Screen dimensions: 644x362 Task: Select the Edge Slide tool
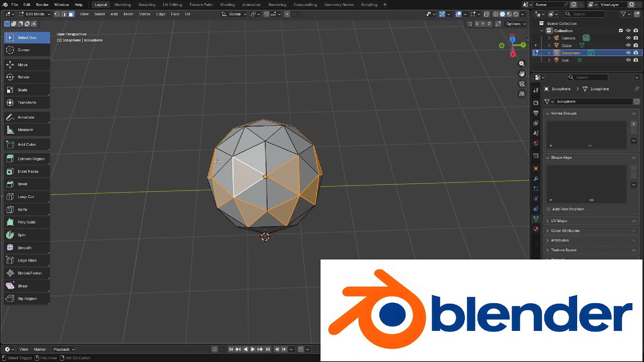27,260
